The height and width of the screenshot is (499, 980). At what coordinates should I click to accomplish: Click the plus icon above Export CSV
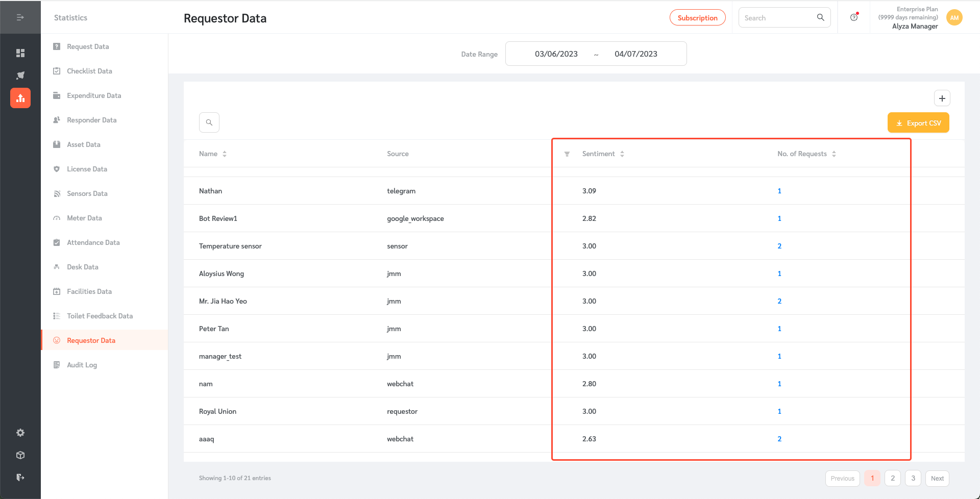coord(942,98)
